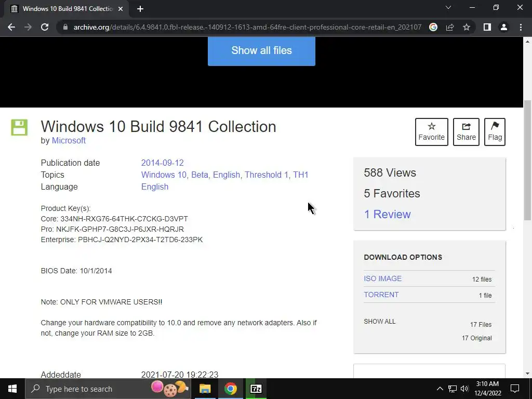Click the browser back arrow
The height and width of the screenshot is (399, 532).
point(11,27)
